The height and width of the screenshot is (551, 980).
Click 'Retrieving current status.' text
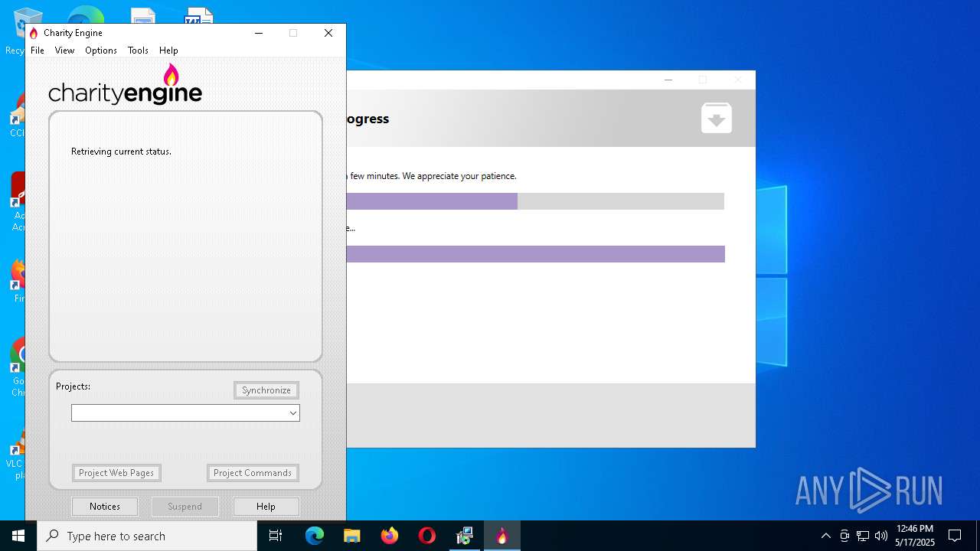click(121, 152)
